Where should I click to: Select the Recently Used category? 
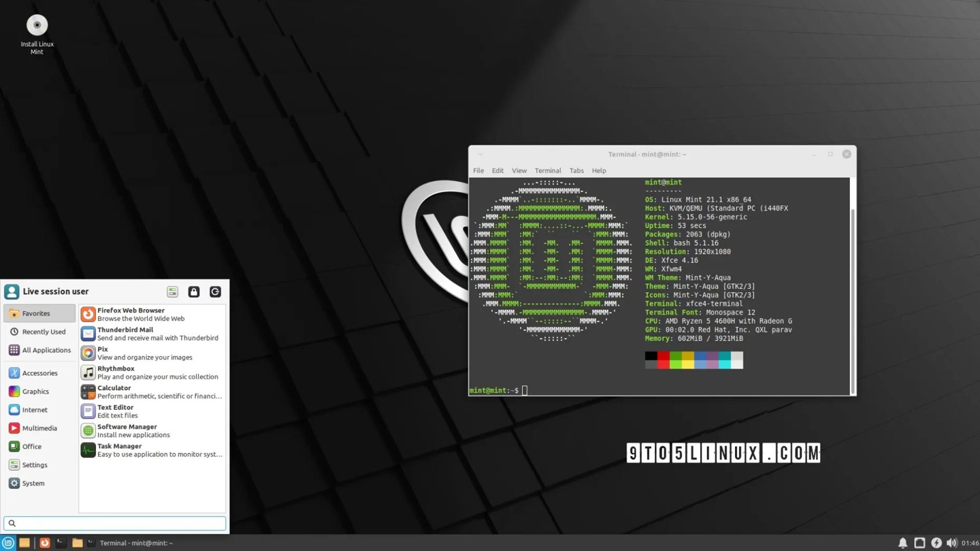(x=39, y=332)
